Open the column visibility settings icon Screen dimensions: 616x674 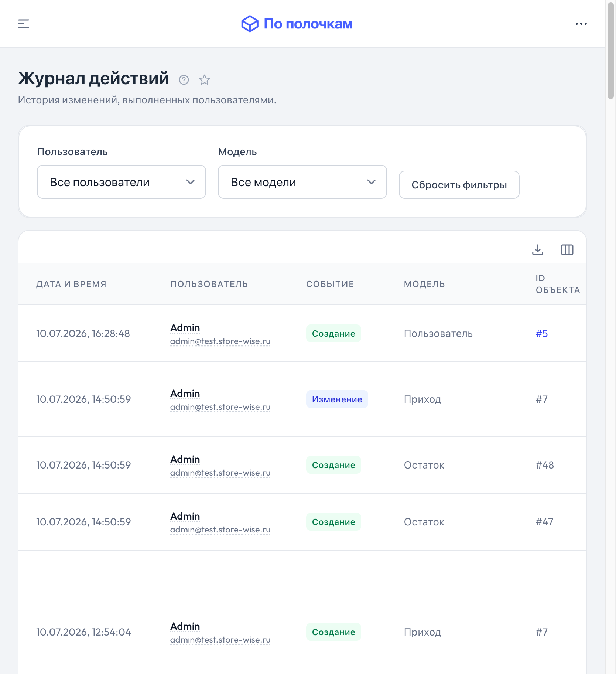point(567,250)
